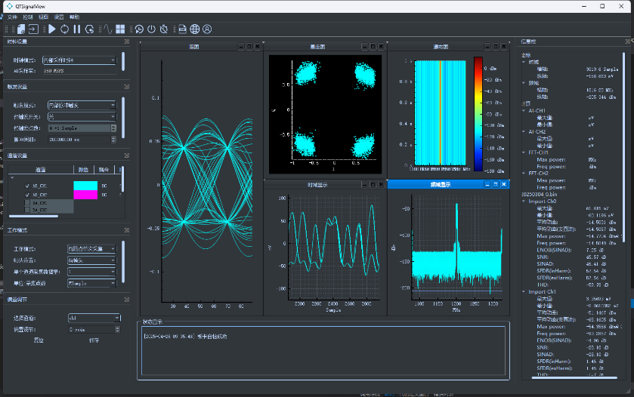The height and width of the screenshot is (397, 634).
Task: Click the Pause icon in the toolbar
Action: 77,29
